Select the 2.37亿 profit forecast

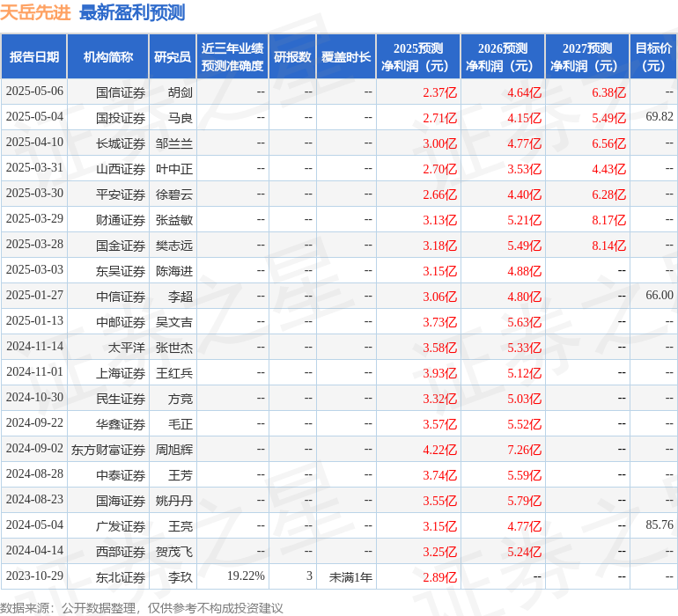point(439,92)
